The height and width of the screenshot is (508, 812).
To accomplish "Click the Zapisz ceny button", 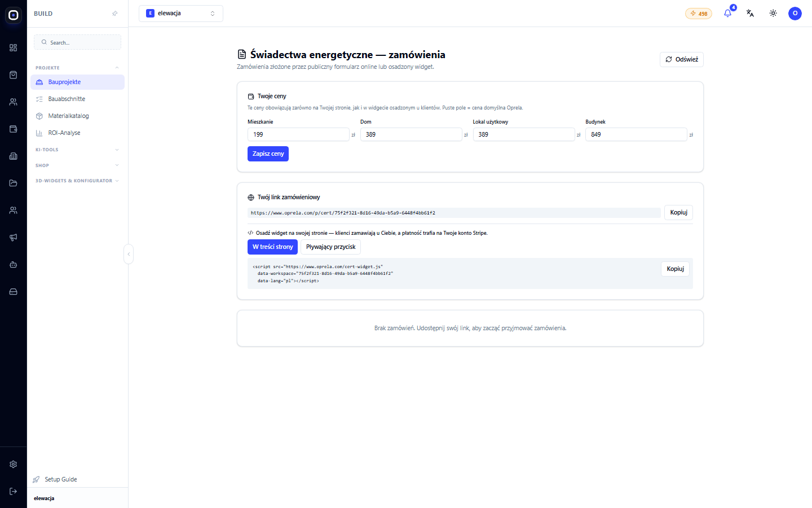I will tap(268, 154).
